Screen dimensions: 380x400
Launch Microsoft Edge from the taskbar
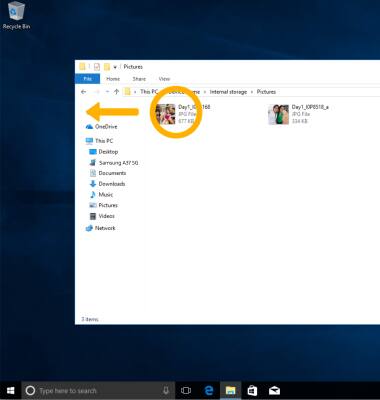point(209,391)
